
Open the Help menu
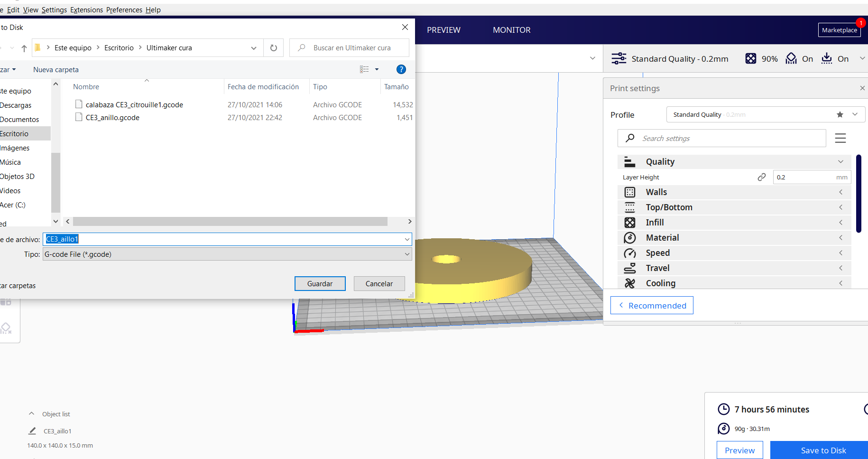(153, 10)
